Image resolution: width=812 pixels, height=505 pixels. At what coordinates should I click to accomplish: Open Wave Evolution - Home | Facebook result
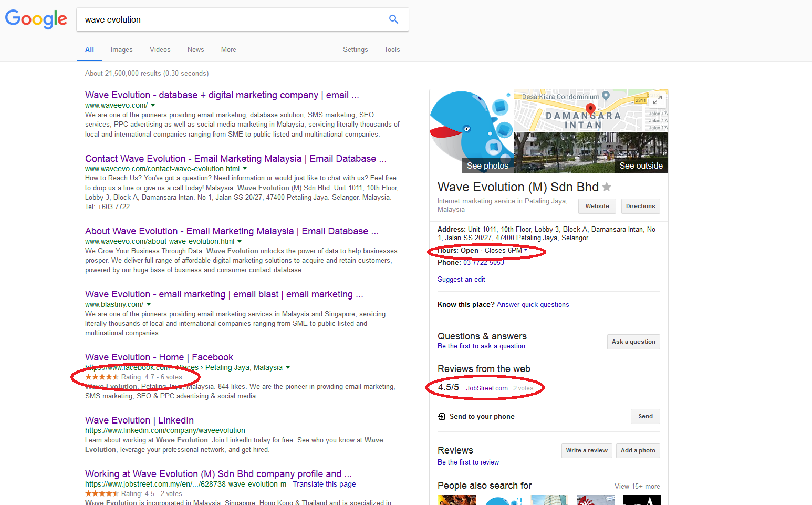[159, 357]
